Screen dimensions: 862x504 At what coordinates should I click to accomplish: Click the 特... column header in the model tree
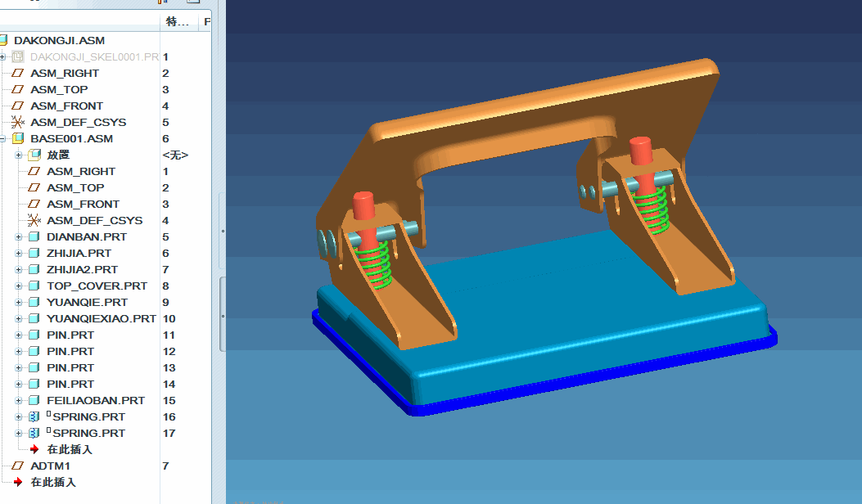click(x=178, y=22)
